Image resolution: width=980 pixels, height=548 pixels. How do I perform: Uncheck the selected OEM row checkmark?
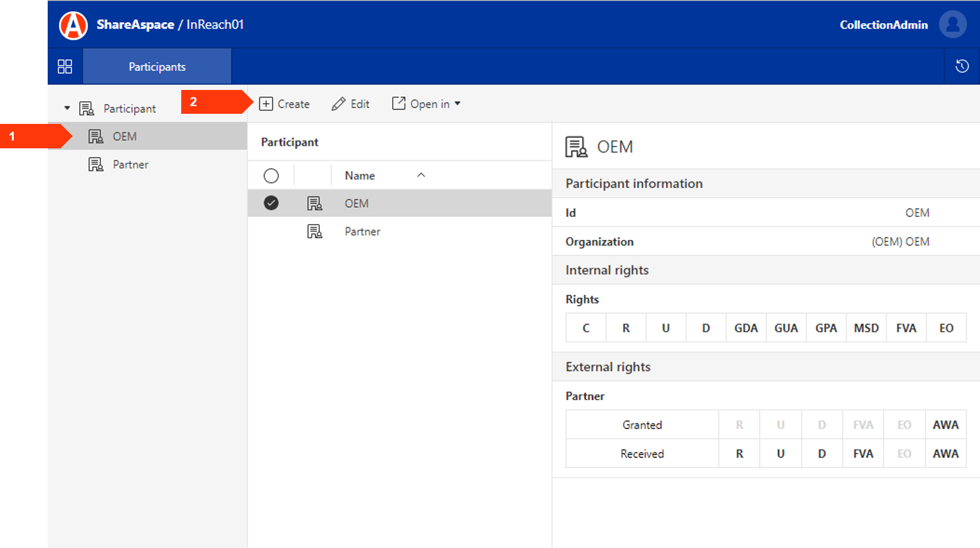271,203
